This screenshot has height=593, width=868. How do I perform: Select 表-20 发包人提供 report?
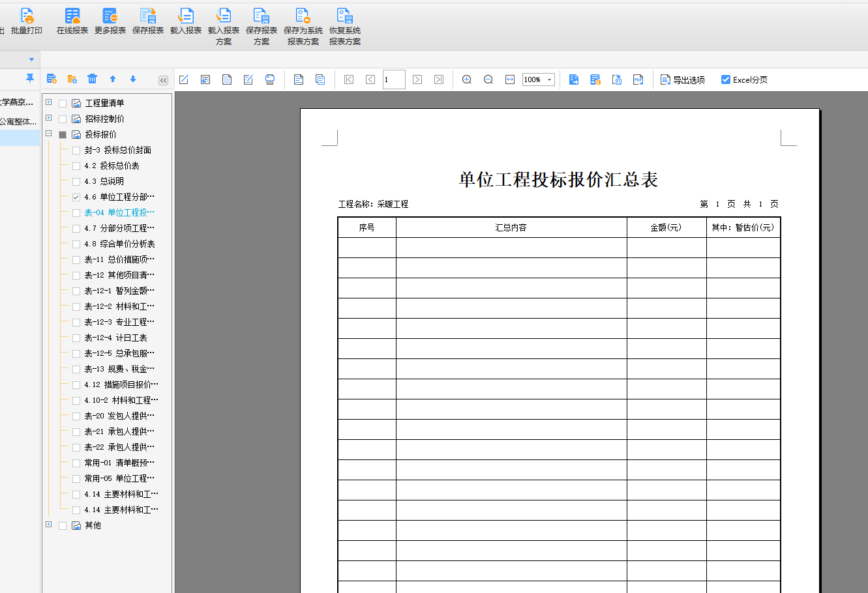pos(119,416)
